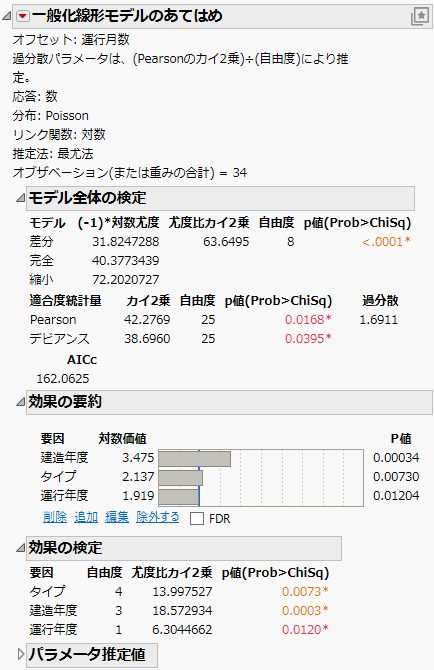Collapse the 効果の検定 section
This screenshot has height=670, width=434.
click(x=20, y=548)
